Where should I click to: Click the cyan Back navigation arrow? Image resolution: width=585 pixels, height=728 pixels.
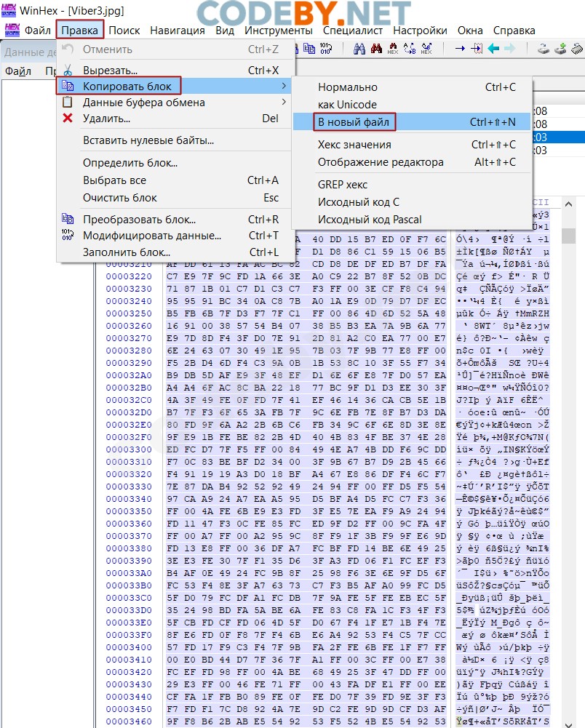(493, 48)
